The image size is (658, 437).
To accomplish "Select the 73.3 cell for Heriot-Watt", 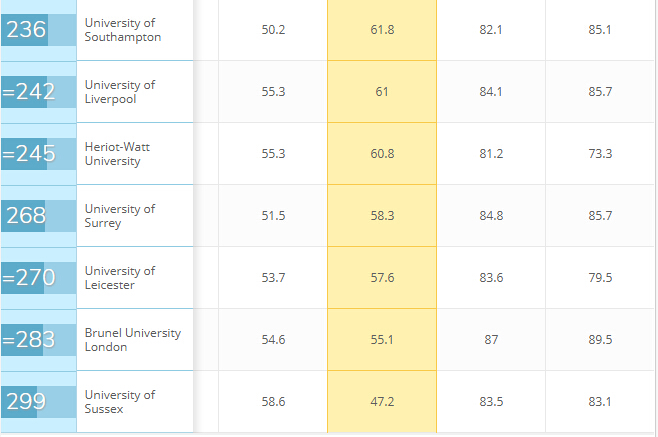I will coord(600,154).
